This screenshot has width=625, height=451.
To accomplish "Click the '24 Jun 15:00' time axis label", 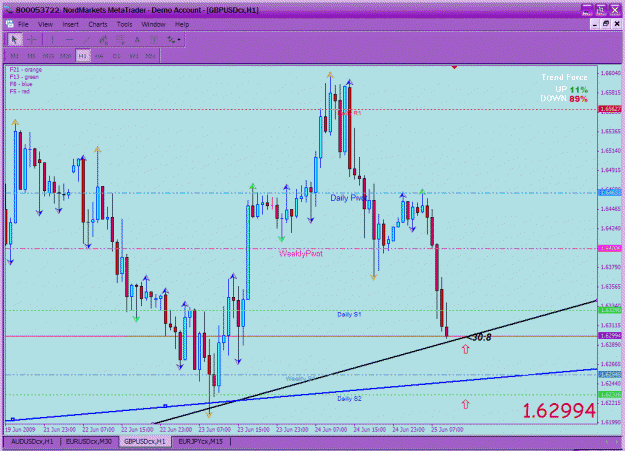I will (369, 430).
